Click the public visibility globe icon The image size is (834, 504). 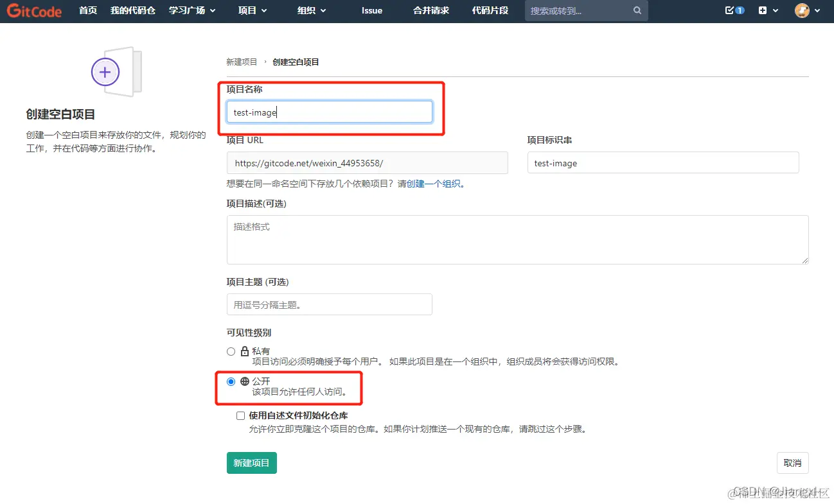(x=244, y=381)
